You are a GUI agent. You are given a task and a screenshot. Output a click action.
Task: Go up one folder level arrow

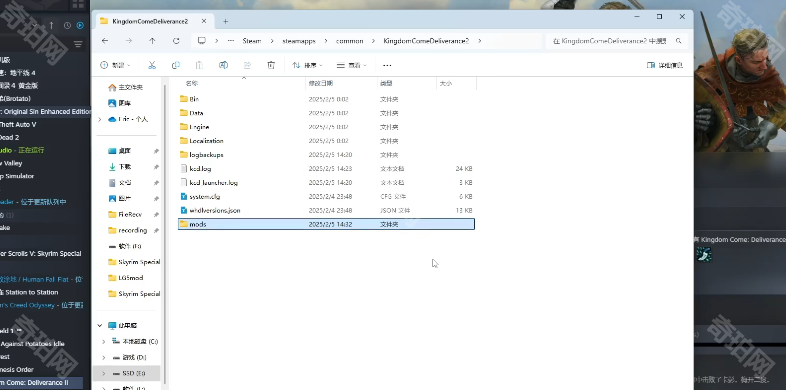tap(152, 41)
